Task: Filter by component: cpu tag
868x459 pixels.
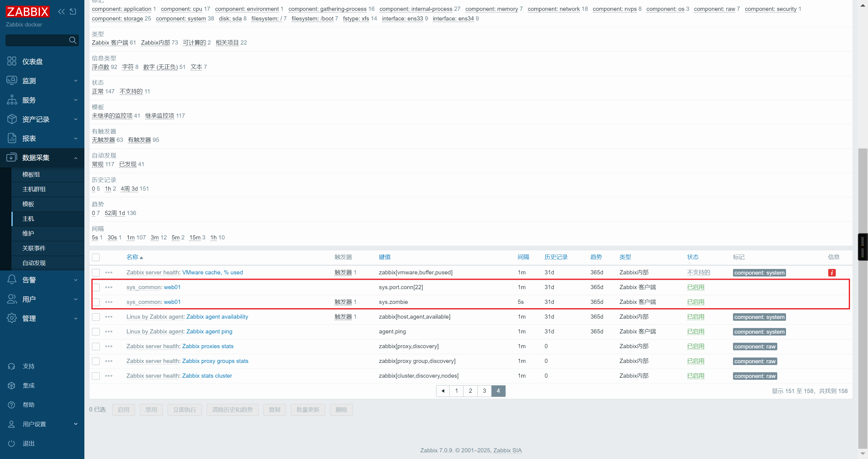Action: pyautogui.click(x=181, y=9)
